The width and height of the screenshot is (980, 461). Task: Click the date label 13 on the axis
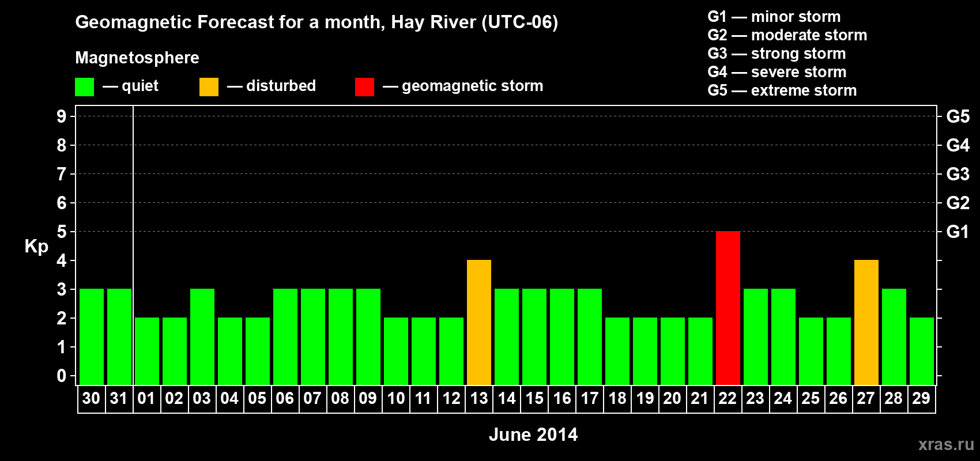point(479,398)
